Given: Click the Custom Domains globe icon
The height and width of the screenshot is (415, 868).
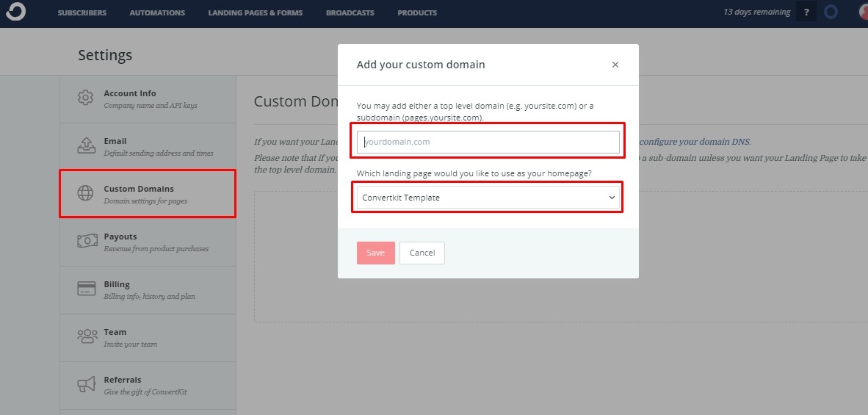Looking at the screenshot, I should (85, 194).
